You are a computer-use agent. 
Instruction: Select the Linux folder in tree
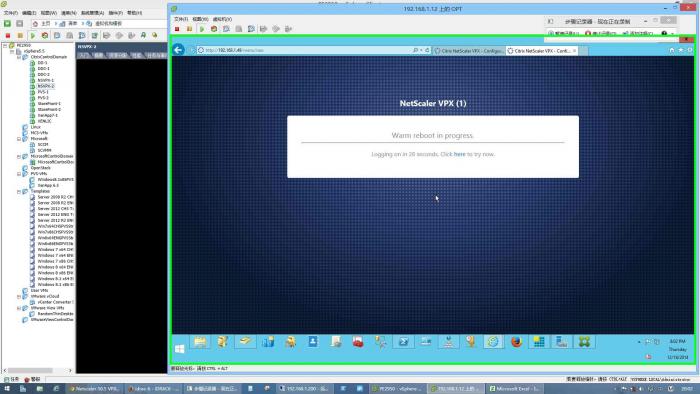[36, 127]
